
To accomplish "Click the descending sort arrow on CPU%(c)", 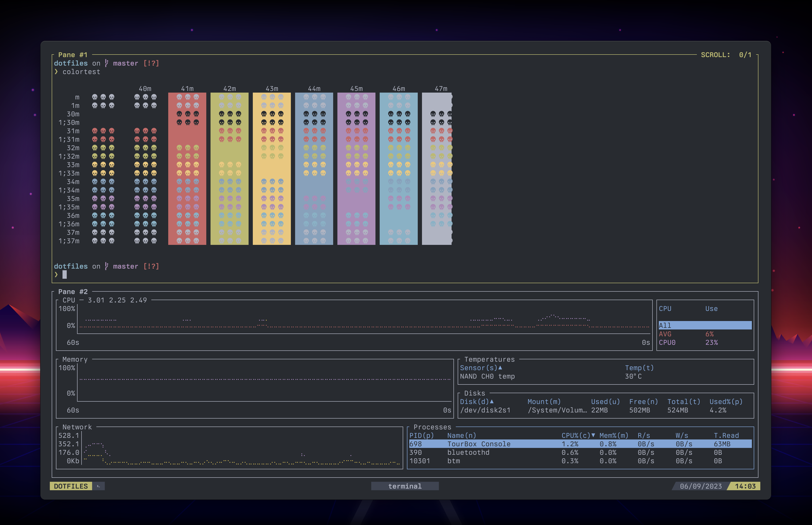I will (x=593, y=435).
